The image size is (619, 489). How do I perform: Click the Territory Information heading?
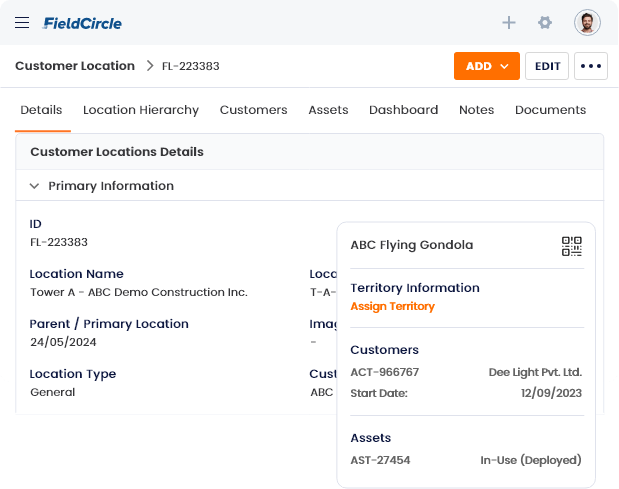click(415, 288)
